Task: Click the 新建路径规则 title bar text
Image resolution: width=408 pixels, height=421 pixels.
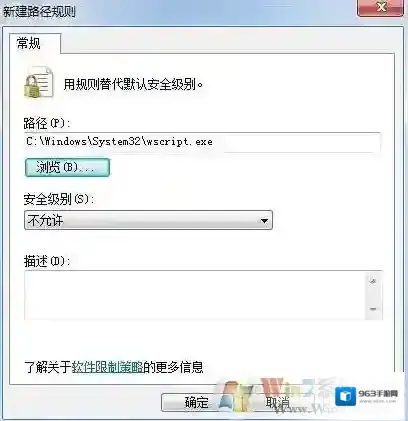Action: point(39,12)
